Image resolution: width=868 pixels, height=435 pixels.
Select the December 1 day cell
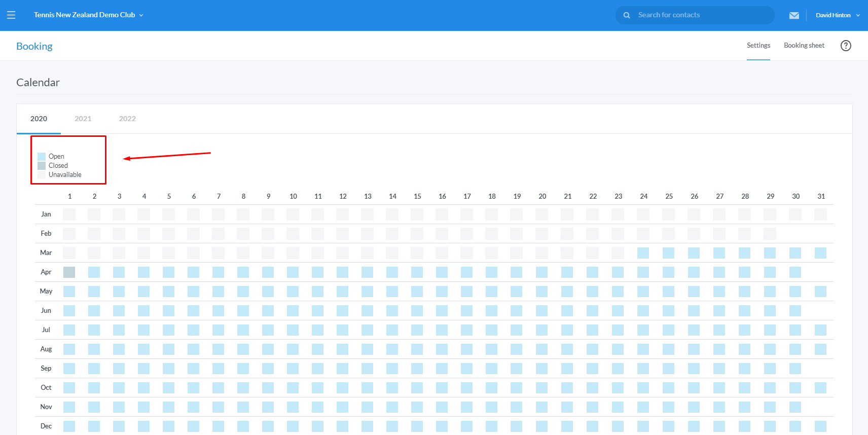tap(69, 426)
